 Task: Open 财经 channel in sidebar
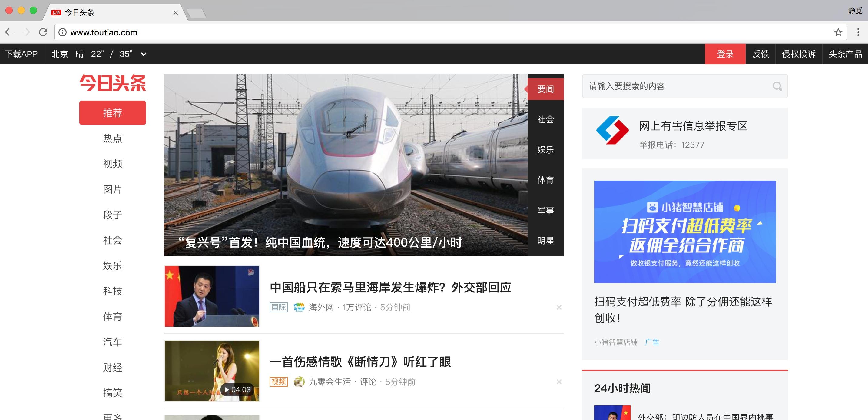[113, 367]
